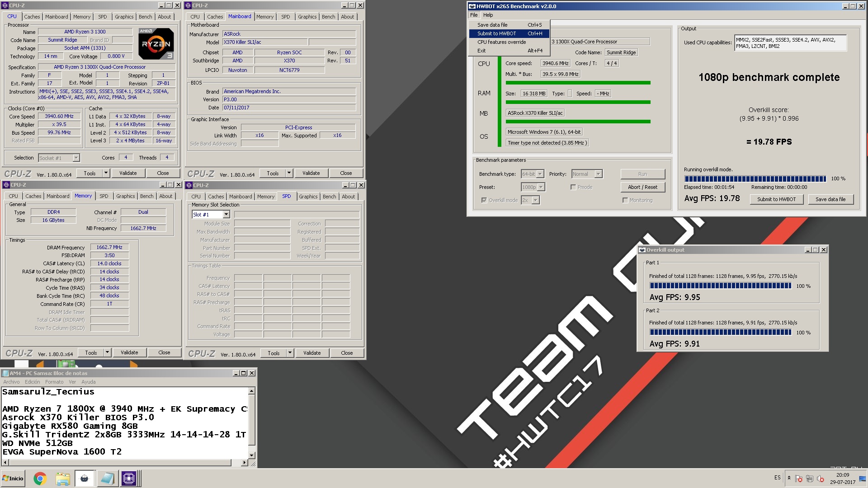The image size is (868, 488).
Task: Click Overkill output window title icon
Action: (x=642, y=250)
